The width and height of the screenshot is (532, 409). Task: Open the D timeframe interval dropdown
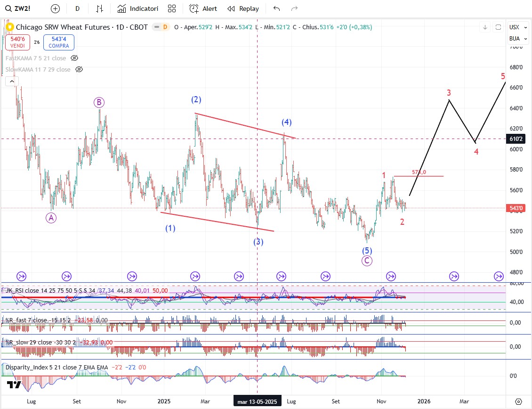[x=77, y=8]
